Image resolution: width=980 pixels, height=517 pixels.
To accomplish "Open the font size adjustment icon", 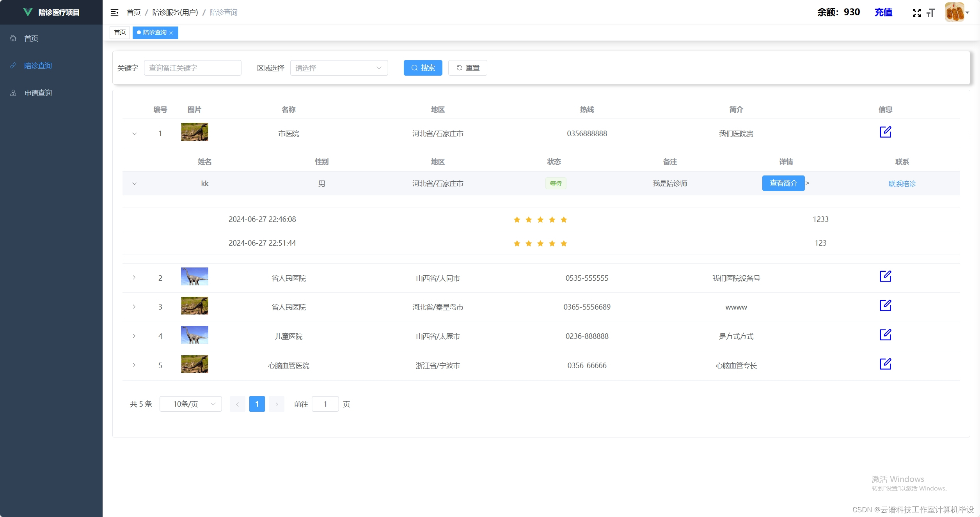I will [930, 13].
